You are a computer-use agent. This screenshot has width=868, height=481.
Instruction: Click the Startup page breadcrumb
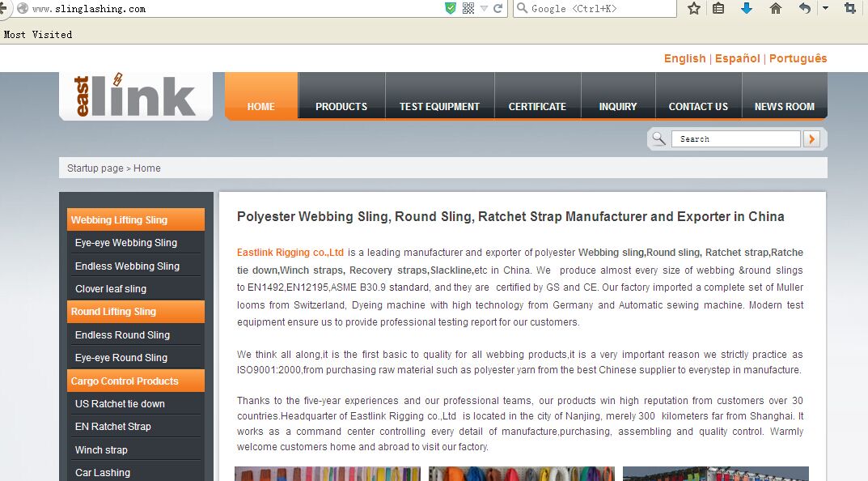pyautogui.click(x=95, y=168)
